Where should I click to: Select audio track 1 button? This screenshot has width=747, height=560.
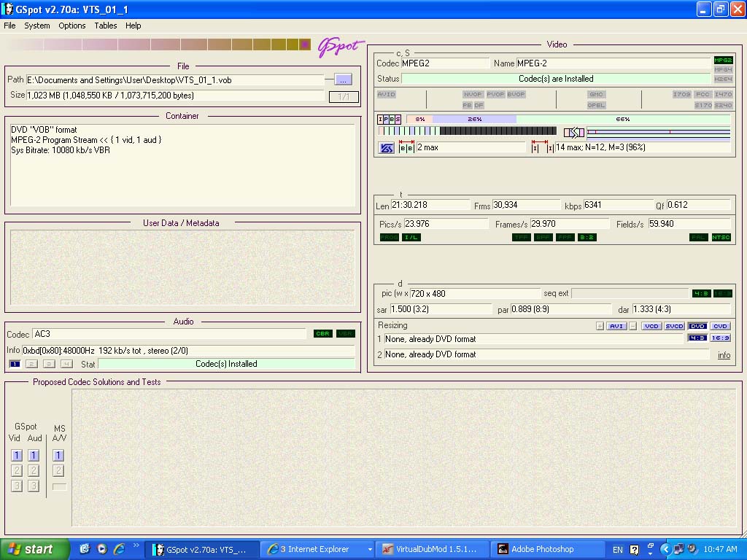tap(15, 364)
